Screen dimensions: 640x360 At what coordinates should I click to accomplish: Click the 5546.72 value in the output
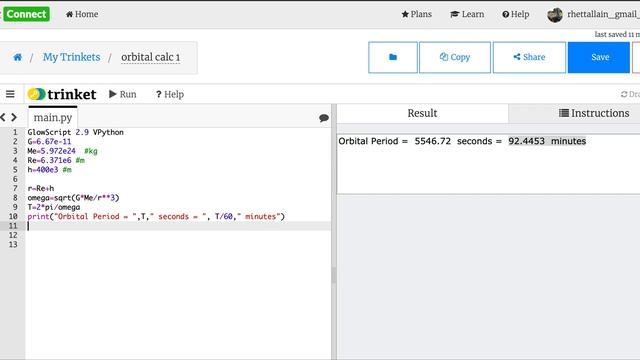click(x=433, y=141)
